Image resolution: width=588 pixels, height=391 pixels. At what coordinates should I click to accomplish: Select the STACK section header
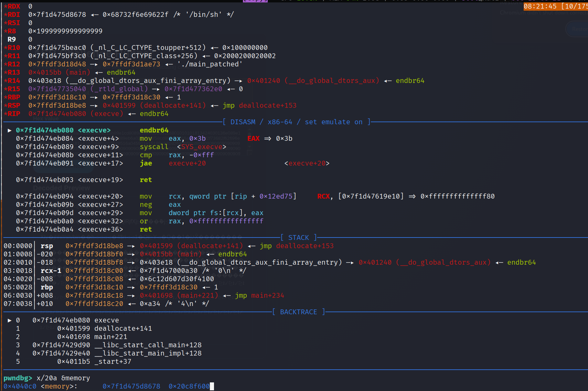coord(298,238)
